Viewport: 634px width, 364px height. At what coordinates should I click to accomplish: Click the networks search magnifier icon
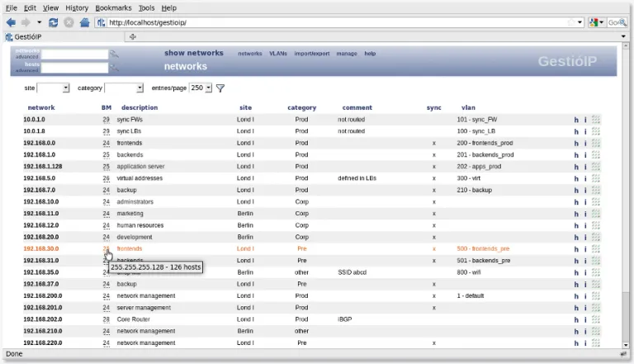pos(115,54)
